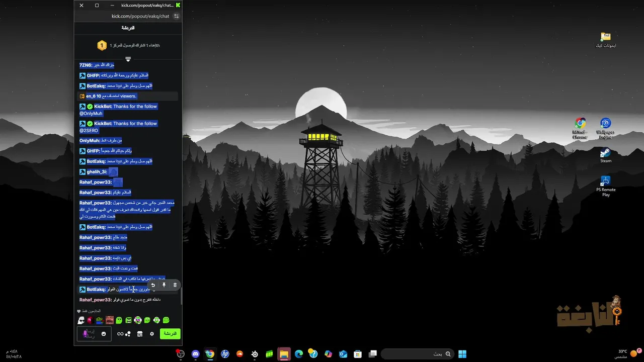Open File Explorer from taskbar
This screenshot has height=362, width=644.
[x=284, y=354]
